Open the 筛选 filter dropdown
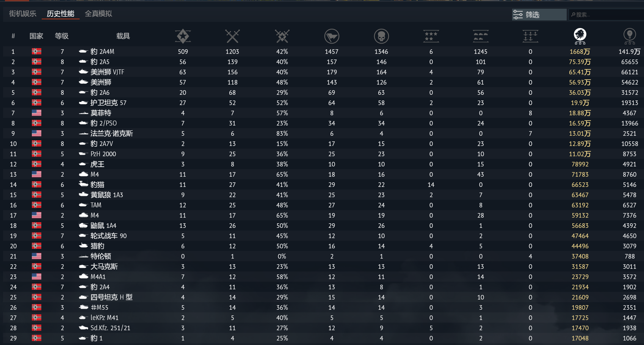Screen dimensions: 644x345 (x=539, y=14)
